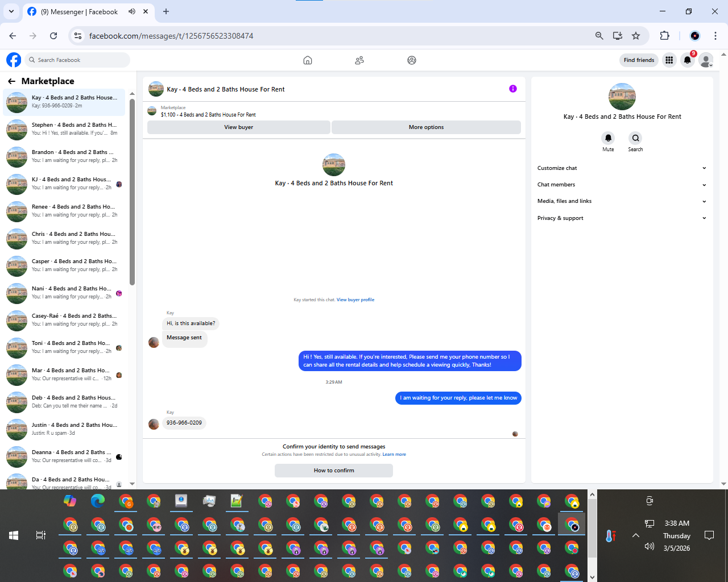
Task: Open the $1,100 marketplace listing link
Action: click(x=208, y=115)
